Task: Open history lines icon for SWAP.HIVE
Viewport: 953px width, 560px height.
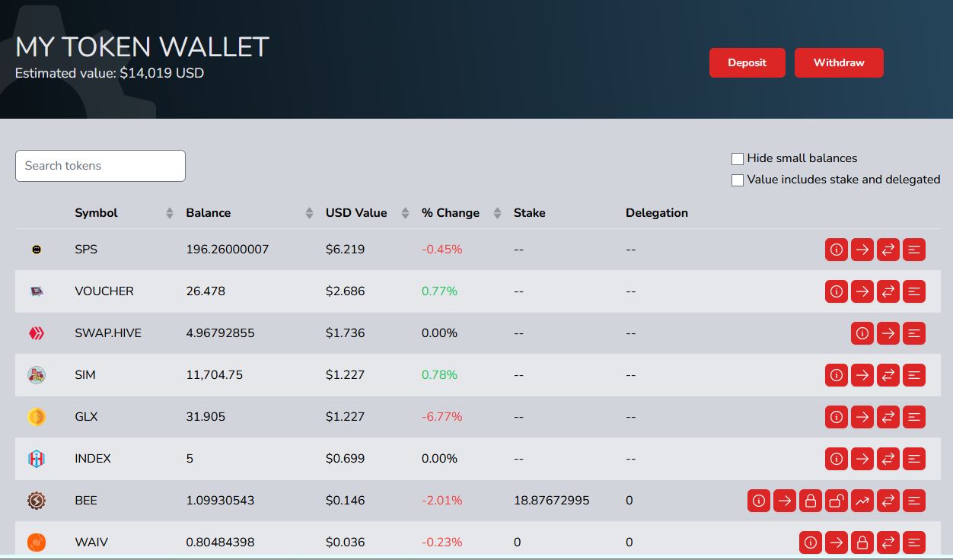Action: [914, 333]
